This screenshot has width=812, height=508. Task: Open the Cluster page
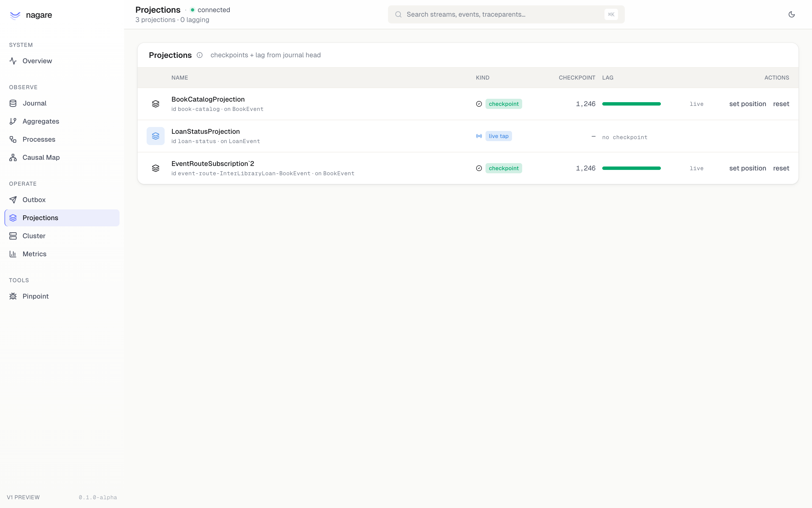click(x=62, y=236)
